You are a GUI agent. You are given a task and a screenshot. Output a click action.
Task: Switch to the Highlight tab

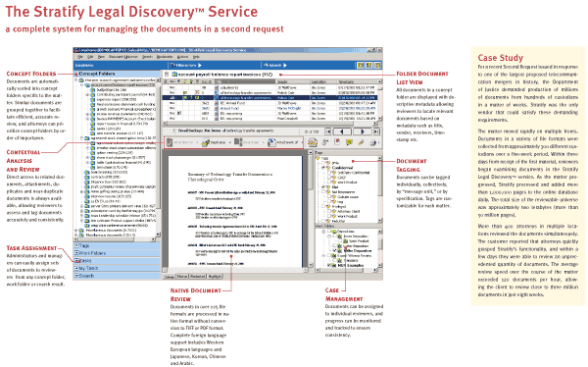[x=215, y=277]
